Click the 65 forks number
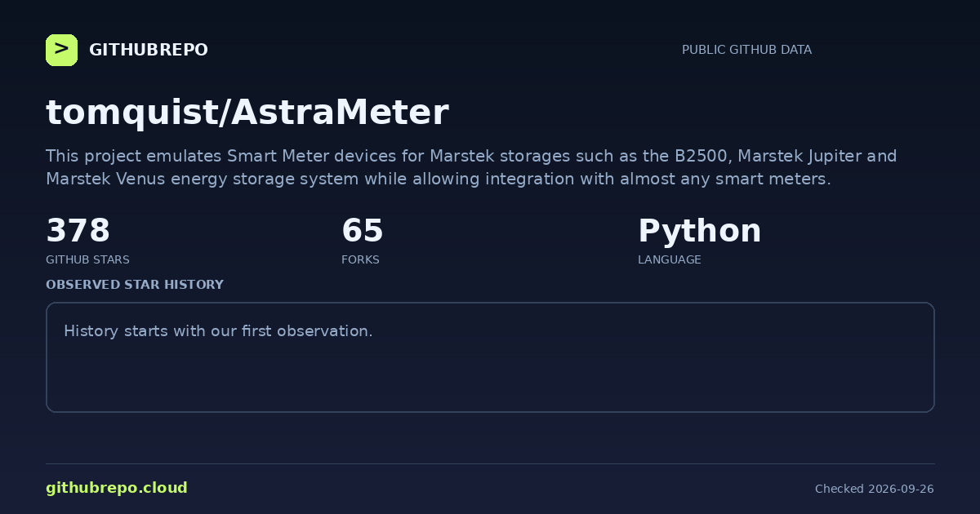The height and width of the screenshot is (514, 980). (362, 231)
